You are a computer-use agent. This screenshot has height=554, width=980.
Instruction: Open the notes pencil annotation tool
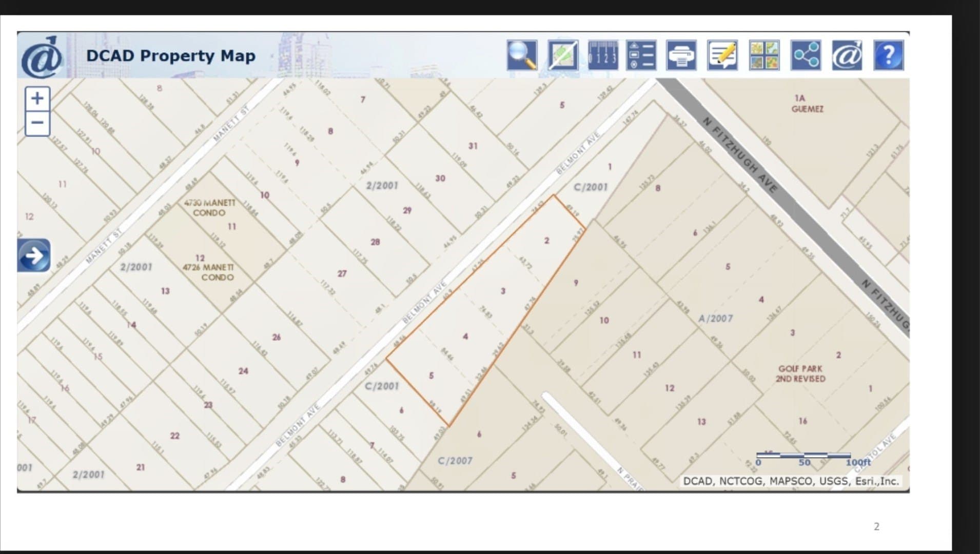click(x=722, y=55)
